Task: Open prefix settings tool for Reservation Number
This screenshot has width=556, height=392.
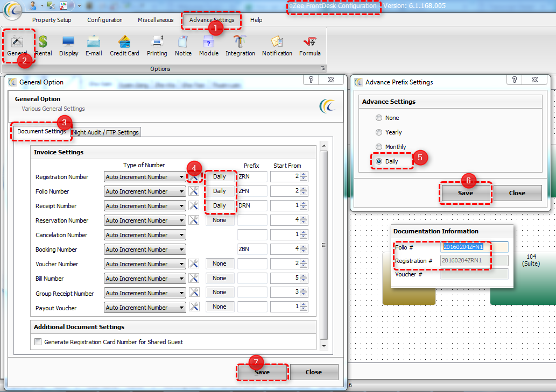Action: [x=194, y=220]
